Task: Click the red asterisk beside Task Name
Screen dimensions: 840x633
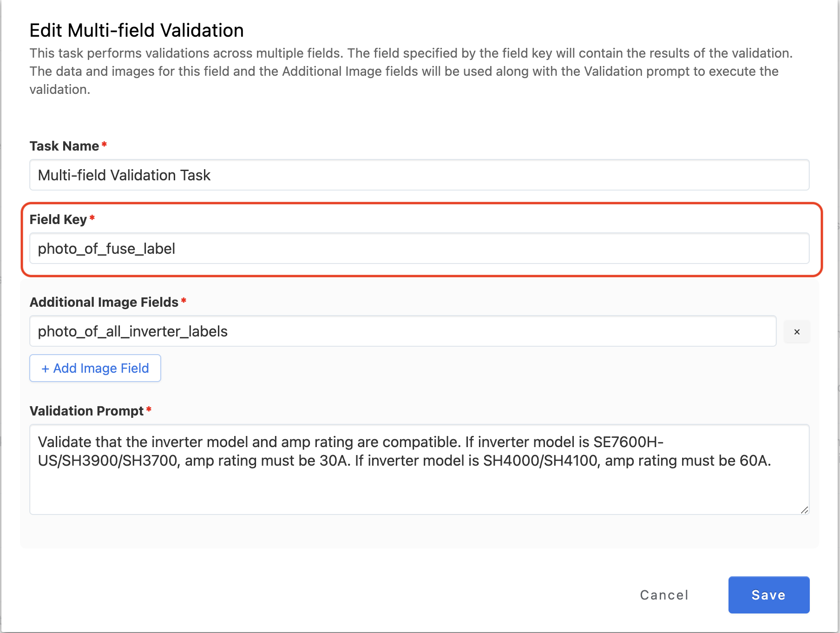Action: 104,145
